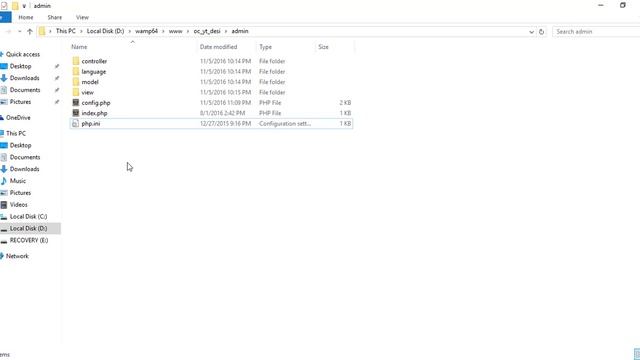
Task: Click the Search admin box
Action: 596,31
